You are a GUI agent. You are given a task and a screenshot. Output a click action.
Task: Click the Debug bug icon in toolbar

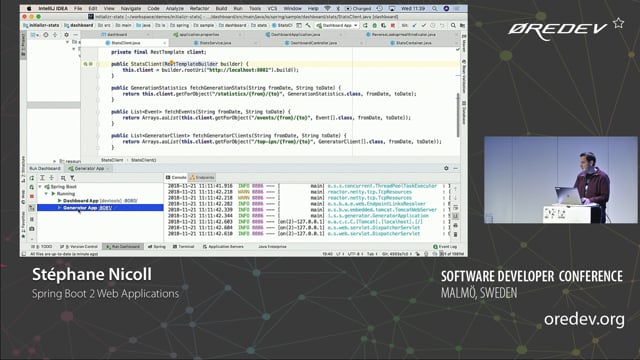click(x=374, y=25)
